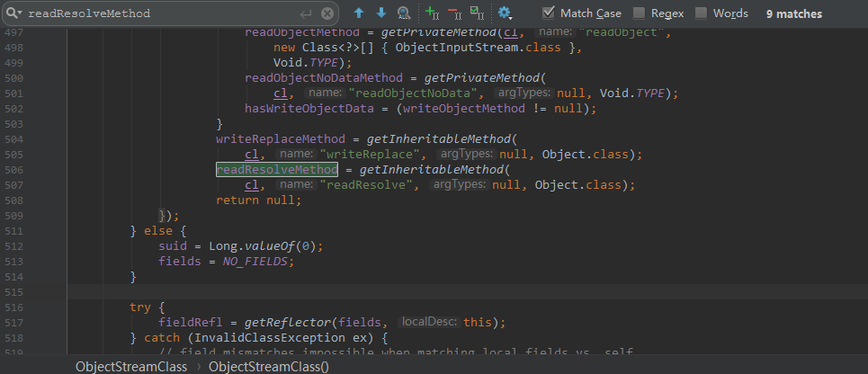Viewport: 868px width, 374px height.
Task: Go to next occurrence (down arrow)
Action: 381,13
